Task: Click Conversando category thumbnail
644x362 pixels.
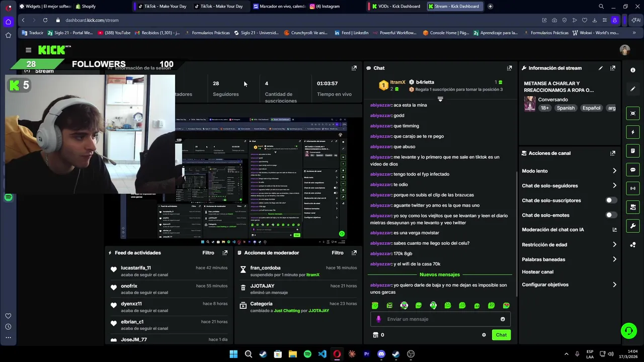Action: (x=530, y=104)
